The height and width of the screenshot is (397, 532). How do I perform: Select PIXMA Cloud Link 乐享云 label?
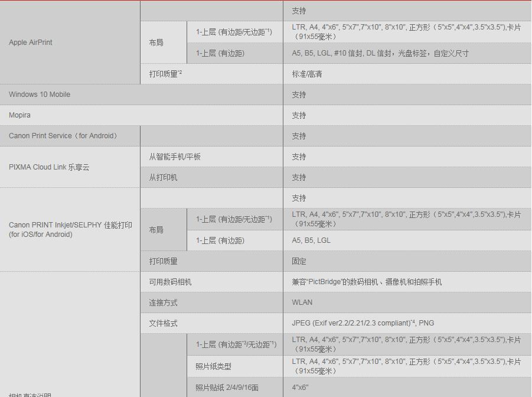coord(49,167)
